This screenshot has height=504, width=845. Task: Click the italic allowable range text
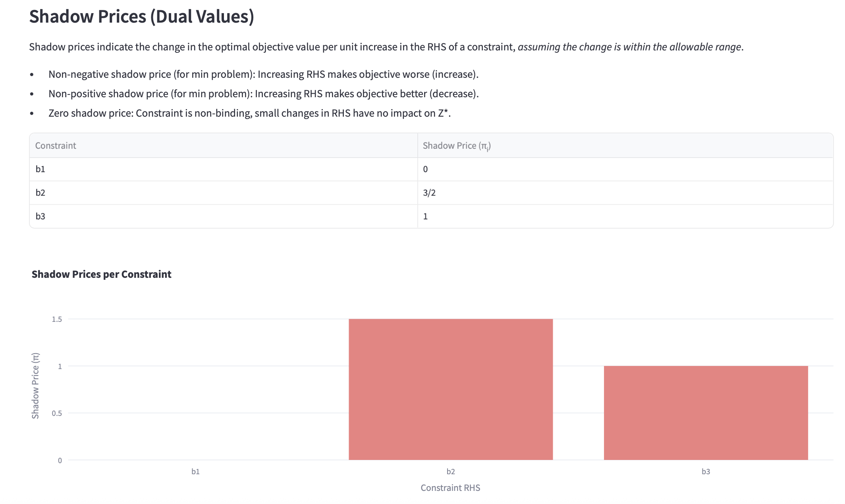(x=630, y=47)
